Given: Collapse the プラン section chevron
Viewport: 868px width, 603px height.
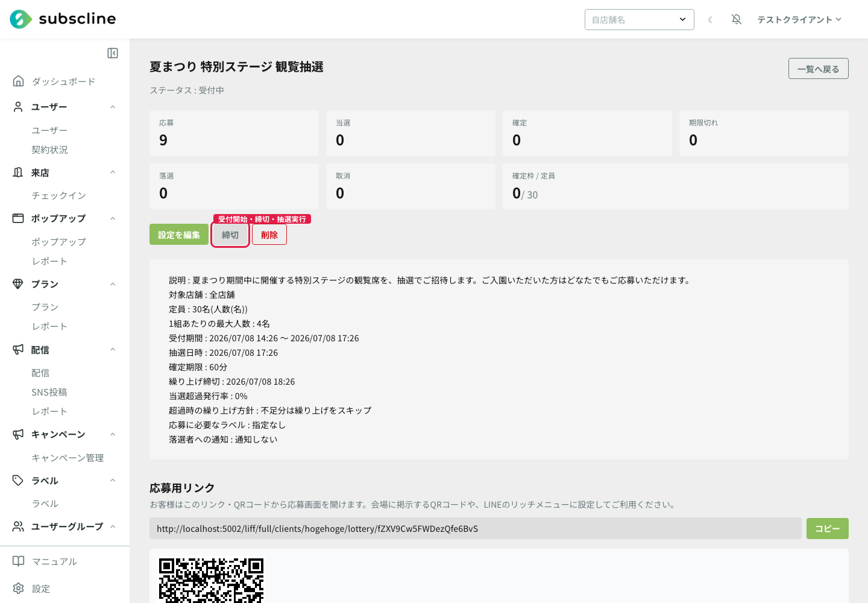Looking at the screenshot, I should click(113, 284).
